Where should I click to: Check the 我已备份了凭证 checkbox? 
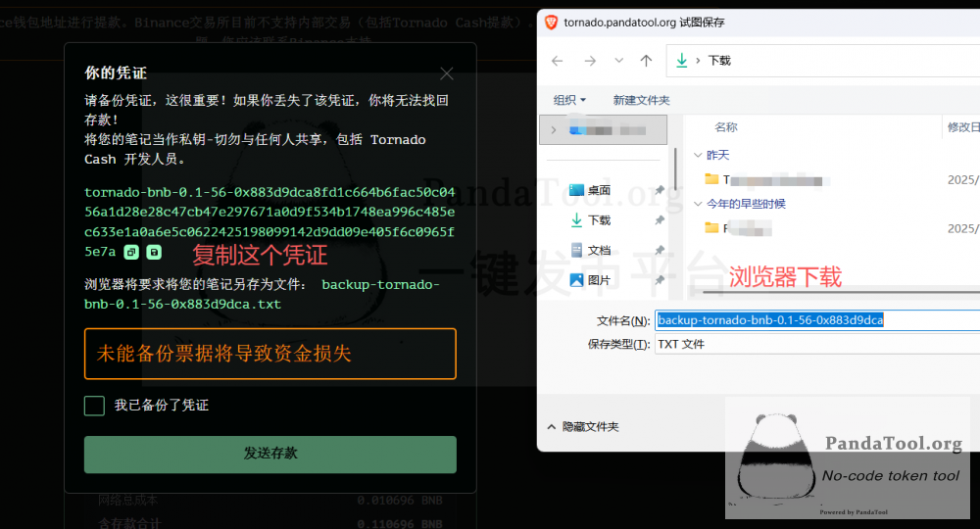94,406
